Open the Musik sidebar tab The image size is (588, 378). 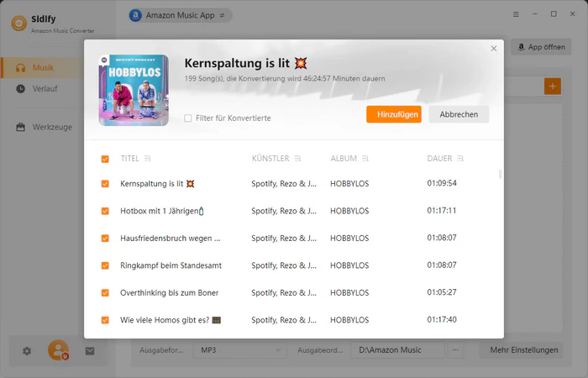point(42,67)
